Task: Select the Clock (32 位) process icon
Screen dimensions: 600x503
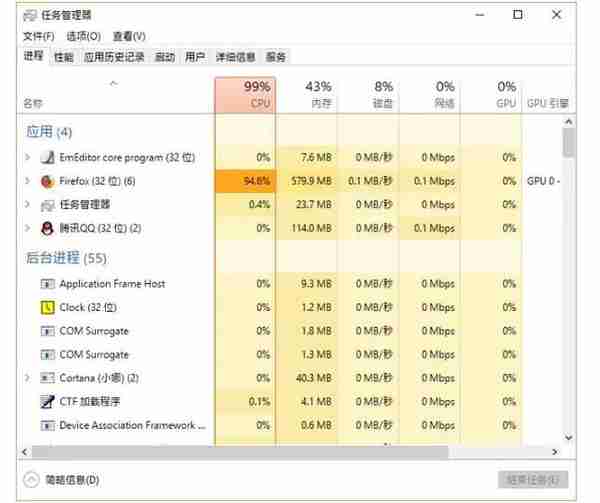Action: pos(47,308)
